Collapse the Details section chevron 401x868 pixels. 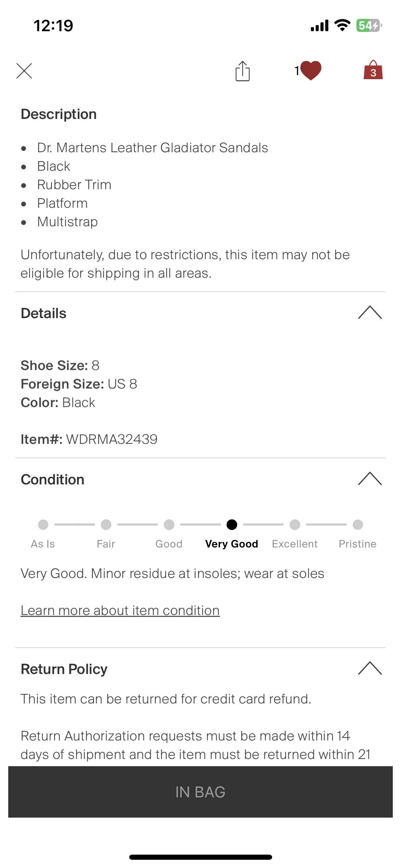(370, 312)
